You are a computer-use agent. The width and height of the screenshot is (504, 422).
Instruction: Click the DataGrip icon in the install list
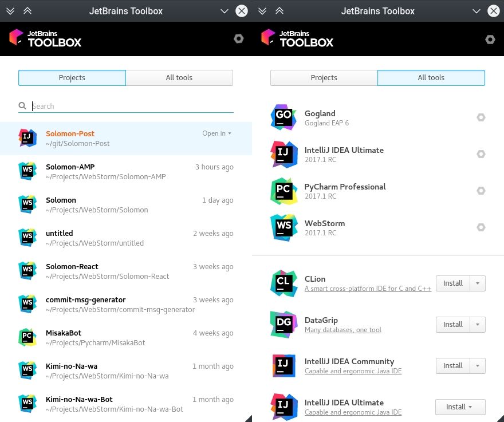pyautogui.click(x=283, y=324)
